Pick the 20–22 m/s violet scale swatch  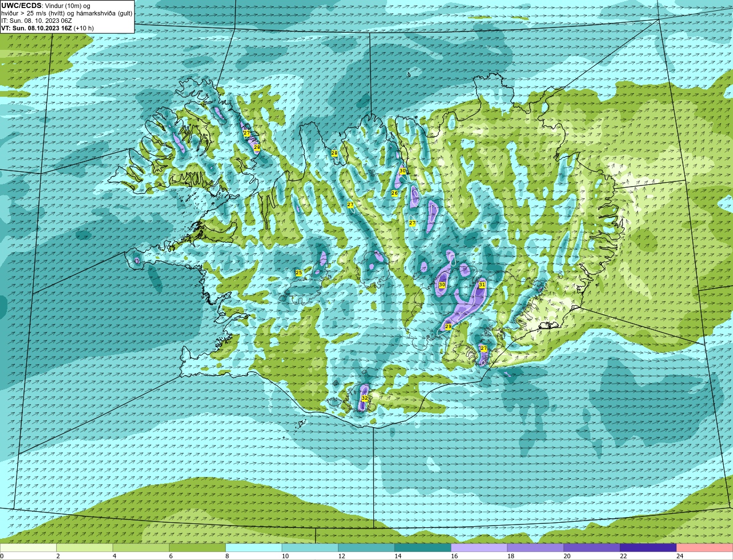pyautogui.click(x=593, y=548)
